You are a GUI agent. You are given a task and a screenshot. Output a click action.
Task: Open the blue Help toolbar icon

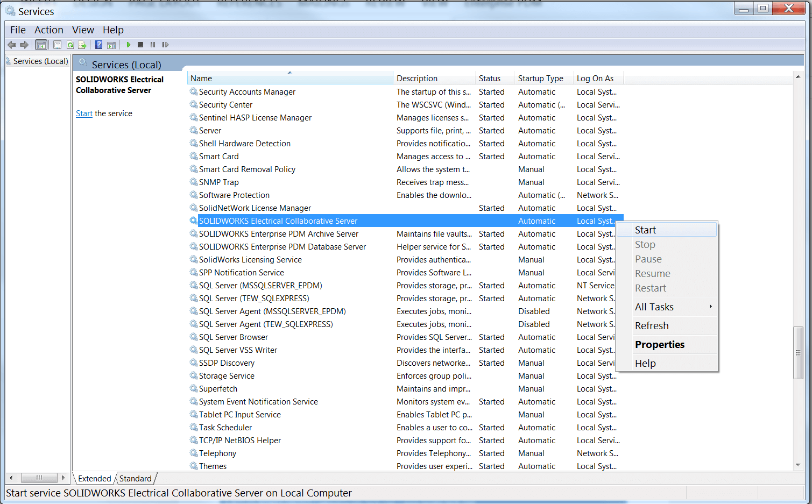click(99, 45)
